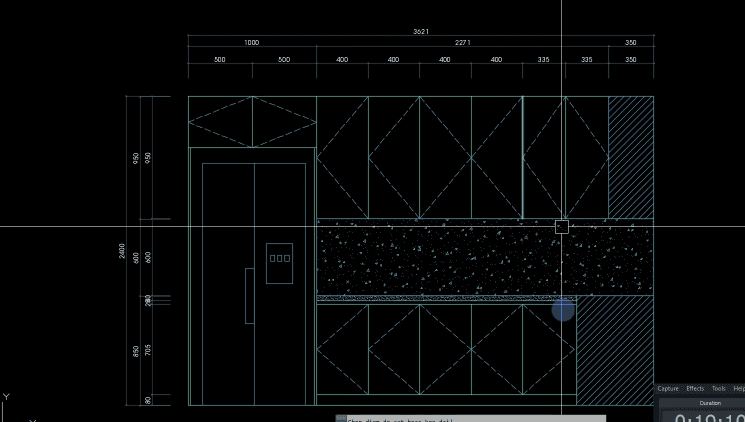Select the 2271 dimension text
Screen dimensions: 745x422
pyautogui.click(x=462, y=43)
